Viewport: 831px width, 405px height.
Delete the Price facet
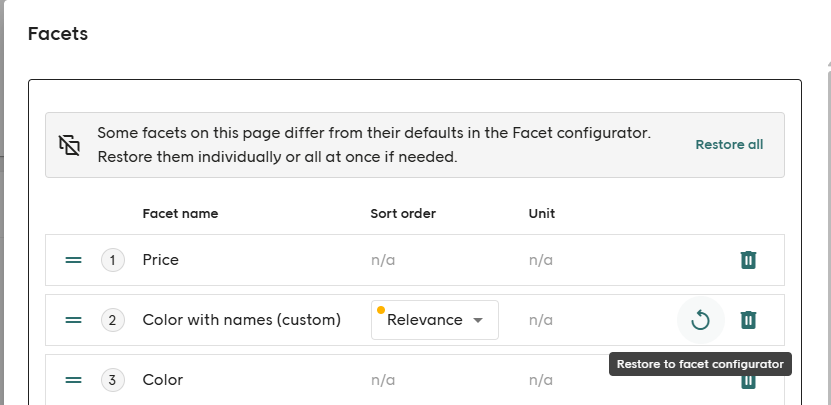[x=748, y=260]
